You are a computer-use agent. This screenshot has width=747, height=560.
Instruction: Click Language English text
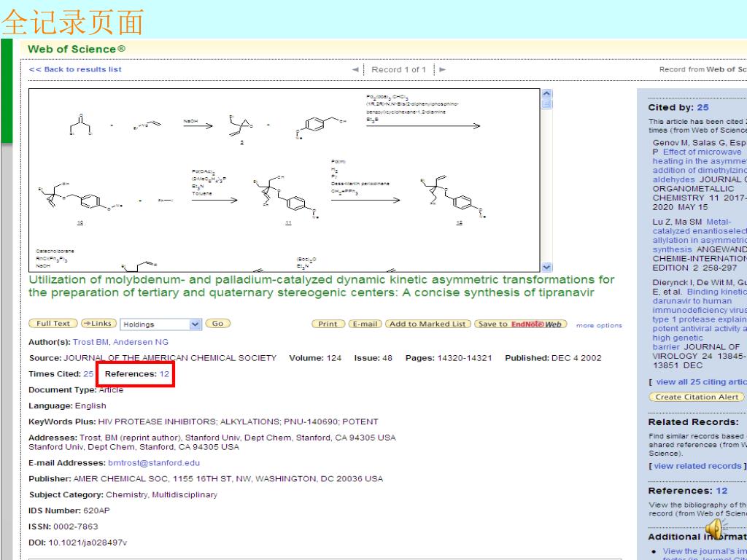pyautogui.click(x=67, y=406)
